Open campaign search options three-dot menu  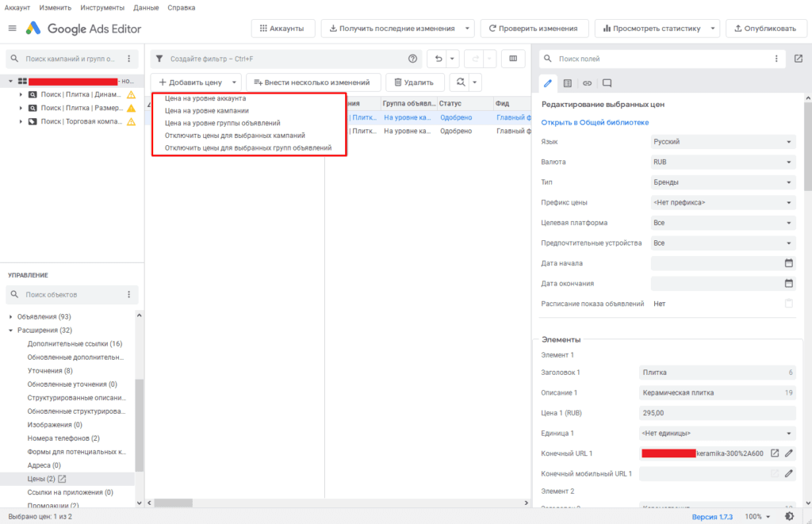pos(129,59)
